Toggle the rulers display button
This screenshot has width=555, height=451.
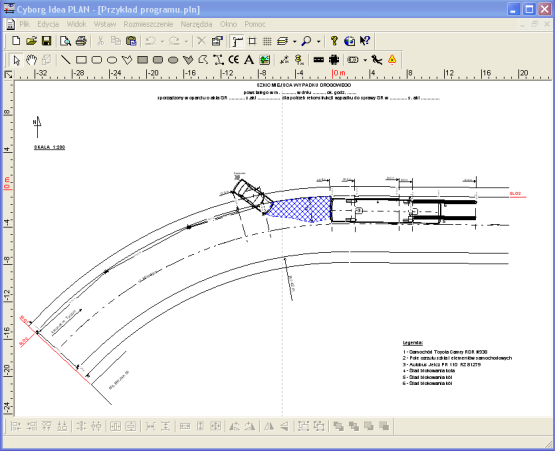(x=237, y=41)
